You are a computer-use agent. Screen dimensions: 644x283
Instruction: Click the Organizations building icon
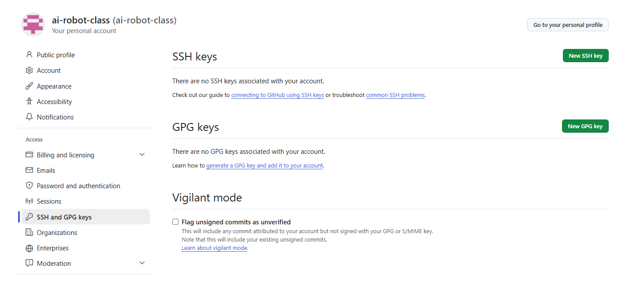coord(29,232)
